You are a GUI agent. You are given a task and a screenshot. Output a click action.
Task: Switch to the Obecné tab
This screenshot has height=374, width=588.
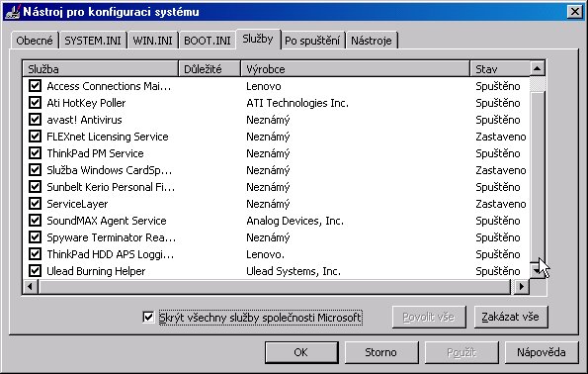(x=35, y=41)
